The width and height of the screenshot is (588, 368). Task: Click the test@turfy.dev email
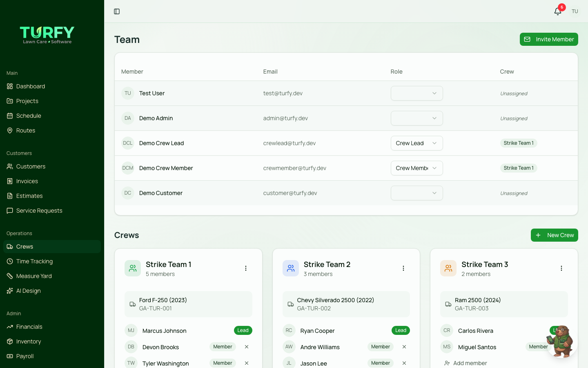point(283,93)
